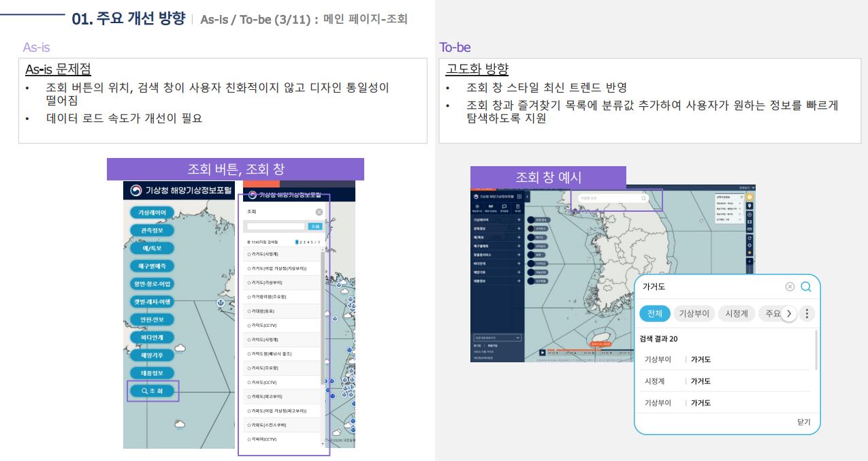Image resolution: width=868 pixels, height=461 pixels.
Task: Click the search input field in the As-is 조회 panel
Action: coord(276,226)
